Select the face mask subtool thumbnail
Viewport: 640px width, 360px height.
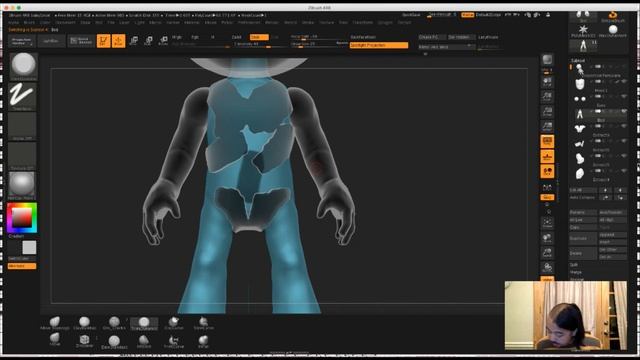[580, 84]
